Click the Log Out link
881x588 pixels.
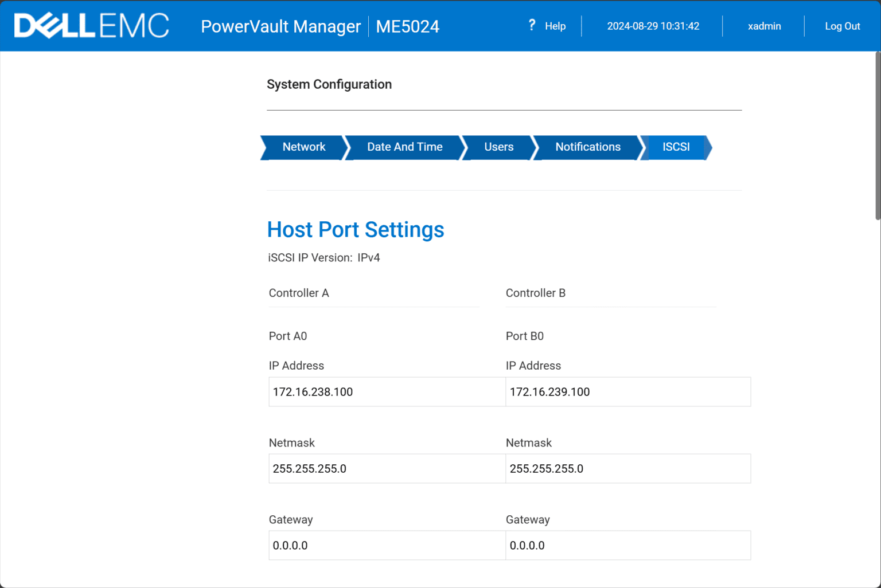pyautogui.click(x=842, y=26)
